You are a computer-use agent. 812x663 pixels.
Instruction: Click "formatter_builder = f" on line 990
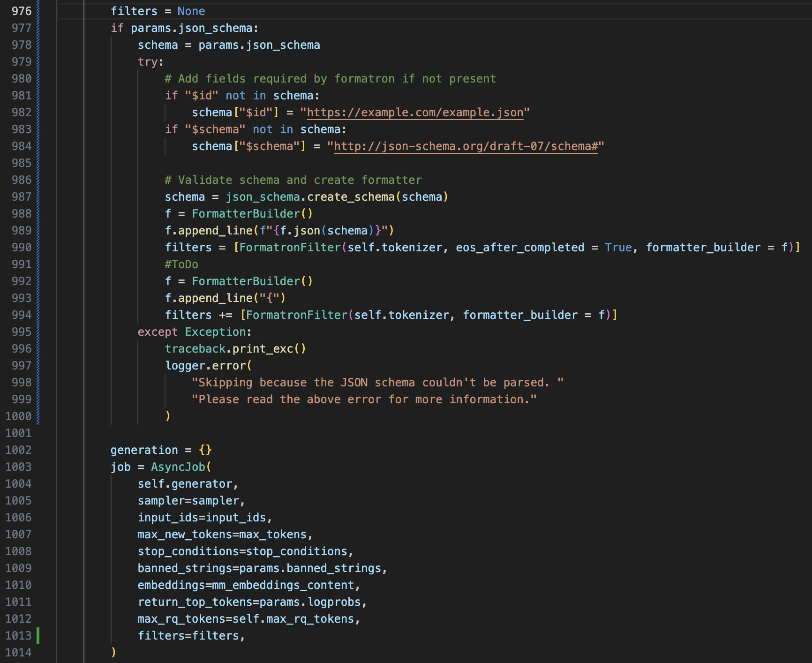(x=717, y=248)
